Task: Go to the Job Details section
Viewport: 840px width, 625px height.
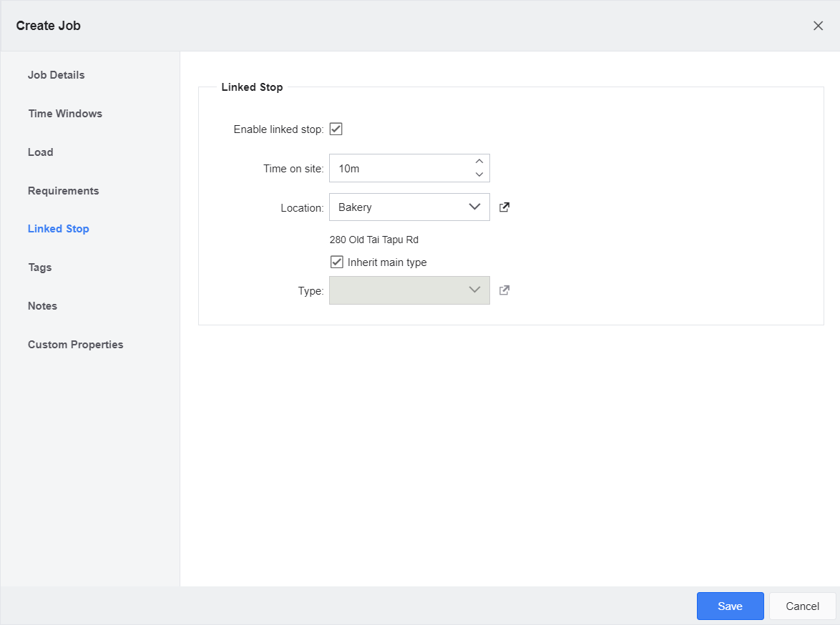Action: pos(57,75)
